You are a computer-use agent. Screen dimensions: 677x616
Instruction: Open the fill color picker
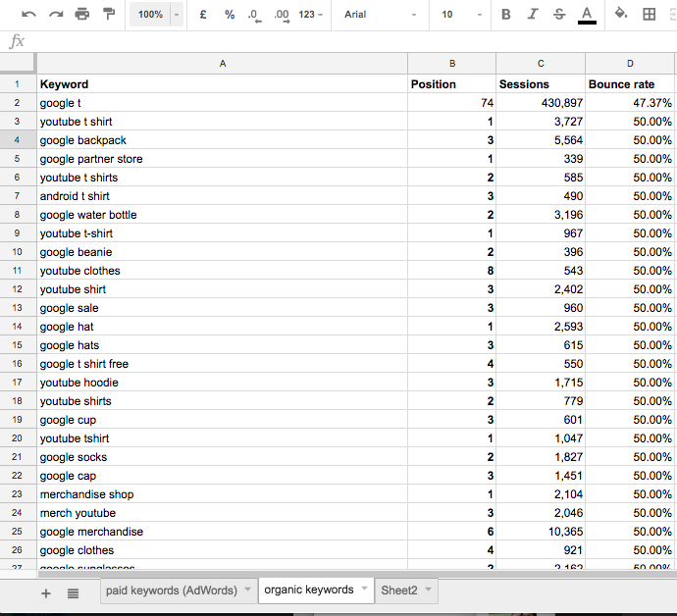[621, 14]
